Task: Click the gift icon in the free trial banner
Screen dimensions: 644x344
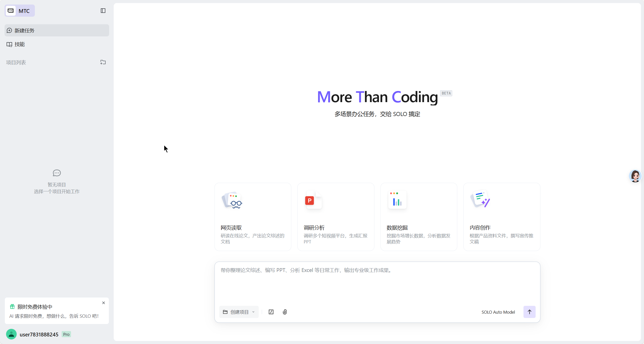Action: (x=12, y=307)
